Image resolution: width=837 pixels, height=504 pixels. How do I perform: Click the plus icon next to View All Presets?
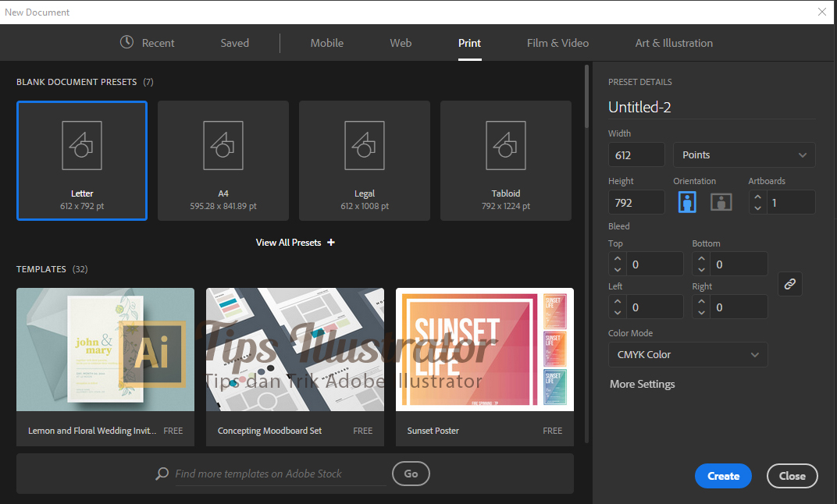[x=330, y=242]
